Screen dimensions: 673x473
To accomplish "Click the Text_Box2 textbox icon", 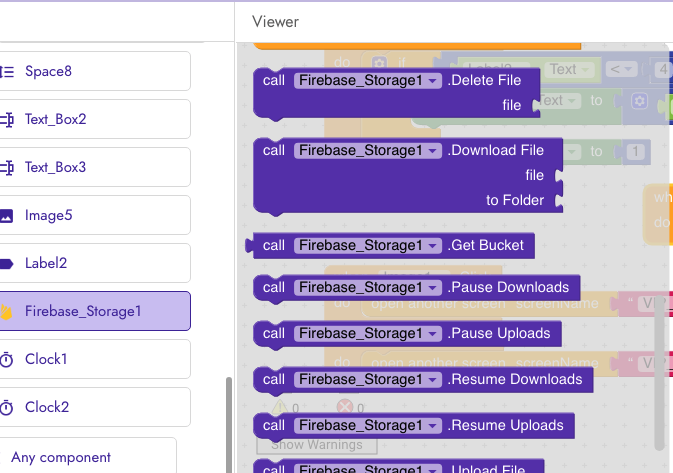I will (x=7, y=120).
